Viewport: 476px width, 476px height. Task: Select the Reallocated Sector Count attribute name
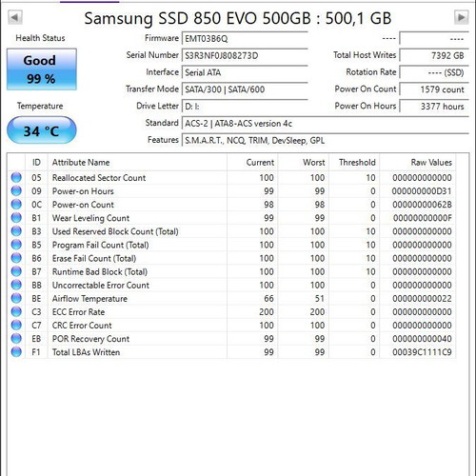point(99,178)
